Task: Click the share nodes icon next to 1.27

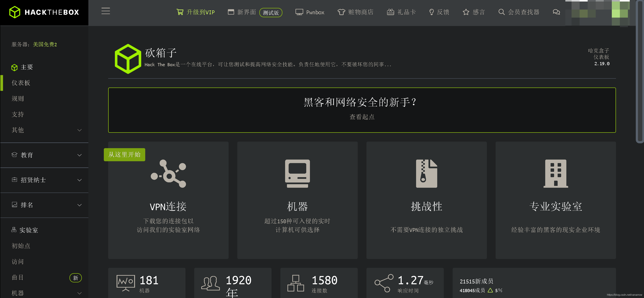Action: click(x=384, y=283)
